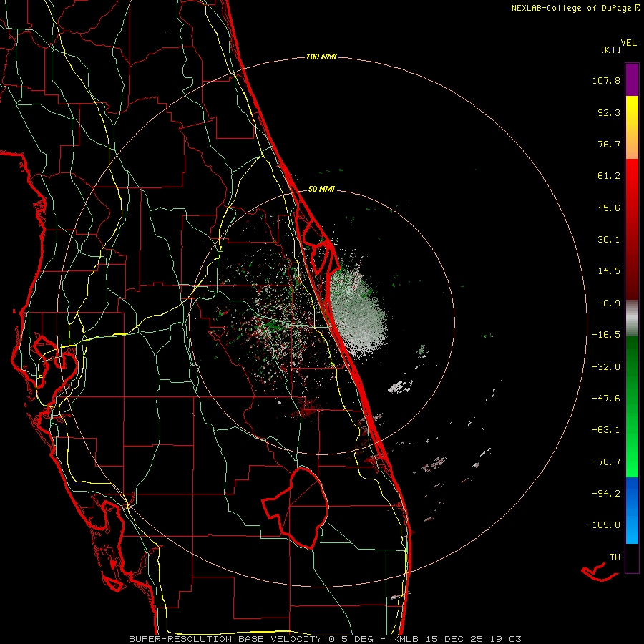Click the 50 NMI range ring label
The width and height of the screenshot is (644, 644).
coord(321,189)
